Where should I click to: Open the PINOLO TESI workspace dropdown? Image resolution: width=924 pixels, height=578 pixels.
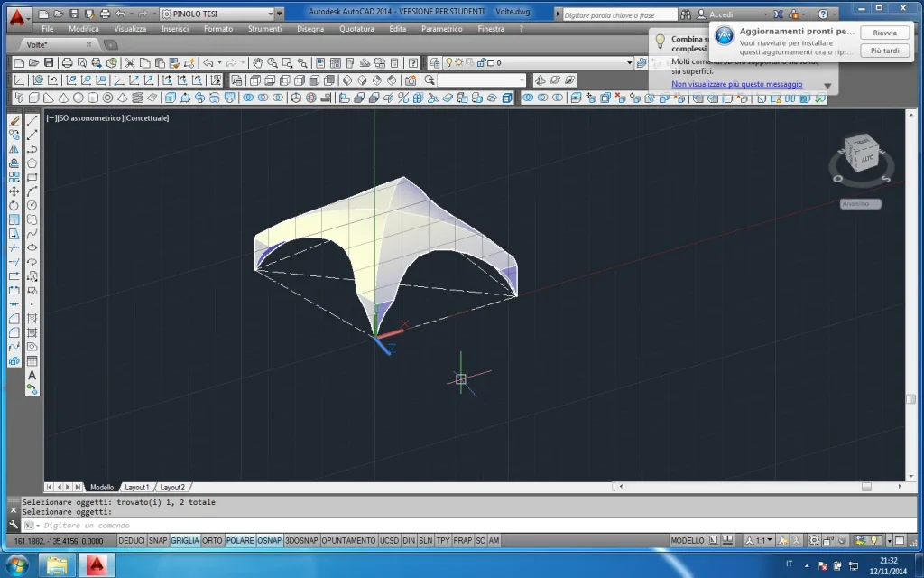tap(271, 14)
